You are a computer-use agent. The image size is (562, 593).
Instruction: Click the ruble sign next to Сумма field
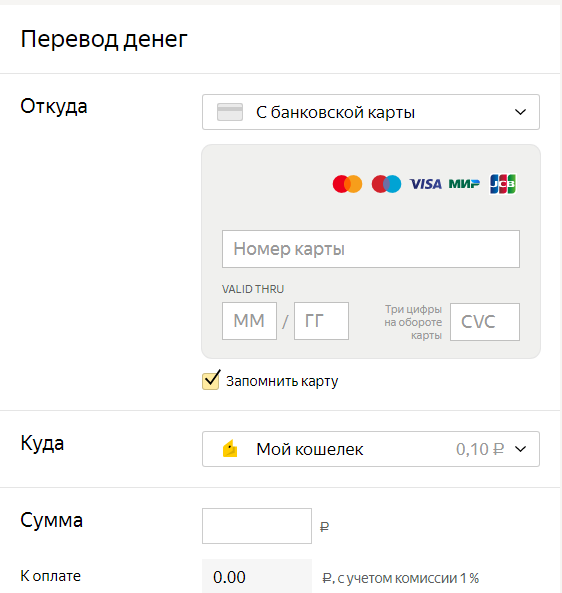[324, 526]
